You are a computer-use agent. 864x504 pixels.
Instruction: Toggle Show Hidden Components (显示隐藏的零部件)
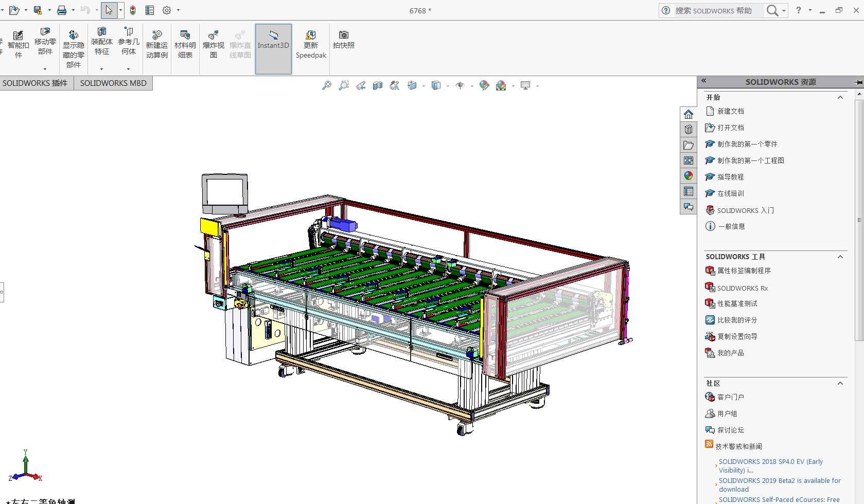pos(73,49)
